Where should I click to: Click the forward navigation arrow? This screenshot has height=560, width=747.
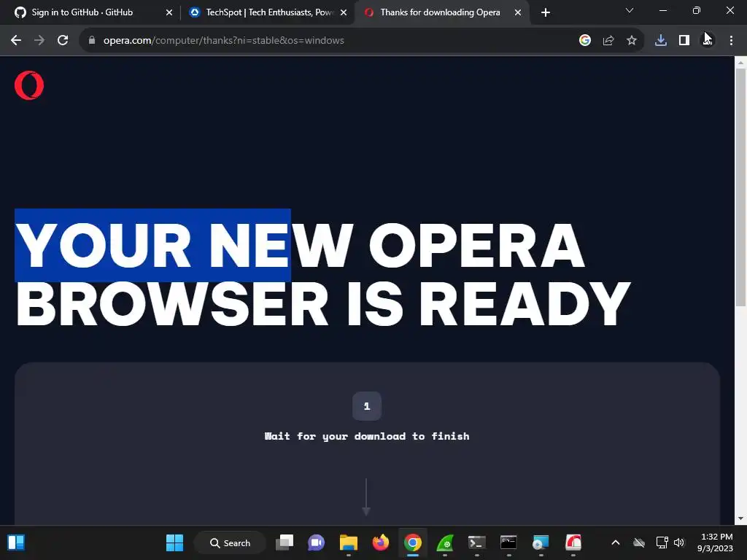(x=39, y=41)
